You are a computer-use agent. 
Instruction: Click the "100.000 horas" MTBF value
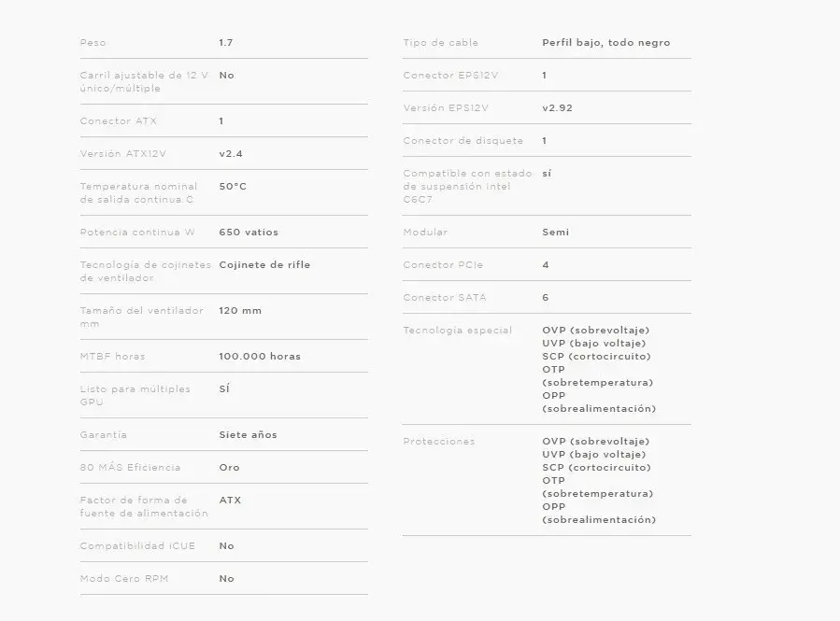tap(260, 357)
